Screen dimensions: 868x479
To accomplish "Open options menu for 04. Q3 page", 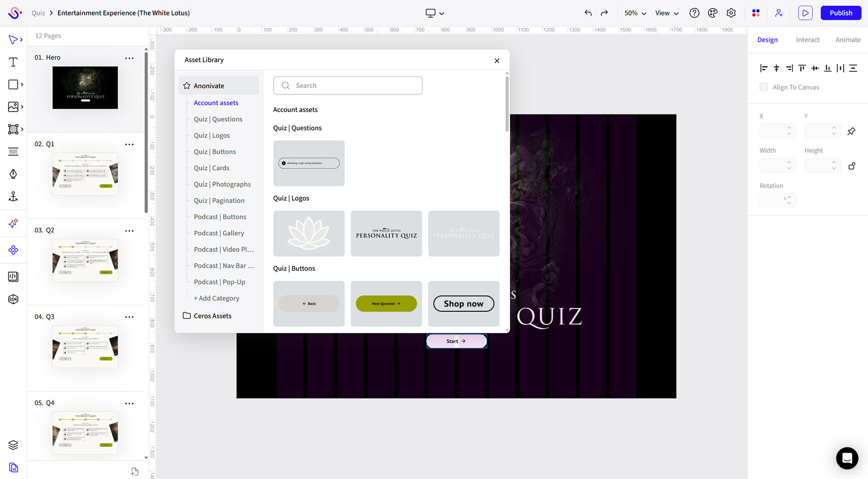I will pos(129,317).
